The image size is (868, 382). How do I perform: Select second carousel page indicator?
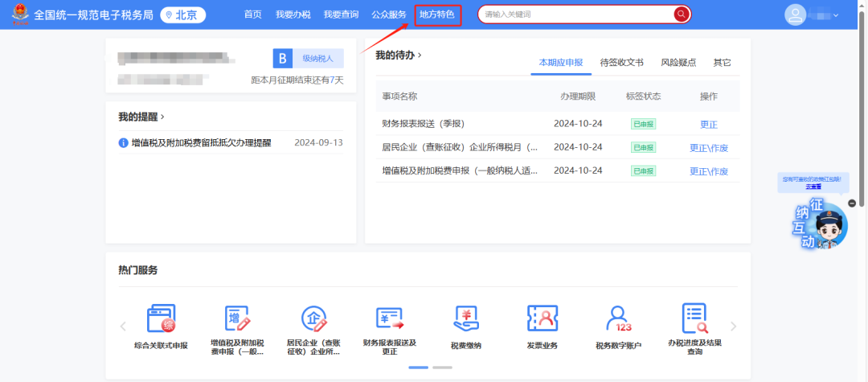point(442,367)
